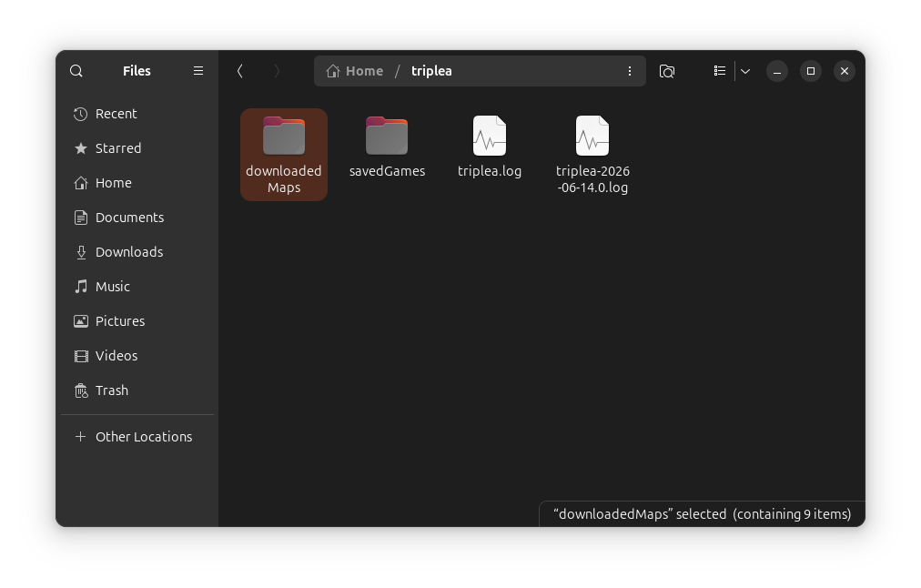Click the downloadedMaps folder name
Screen dimensions: 921x588
(284, 179)
